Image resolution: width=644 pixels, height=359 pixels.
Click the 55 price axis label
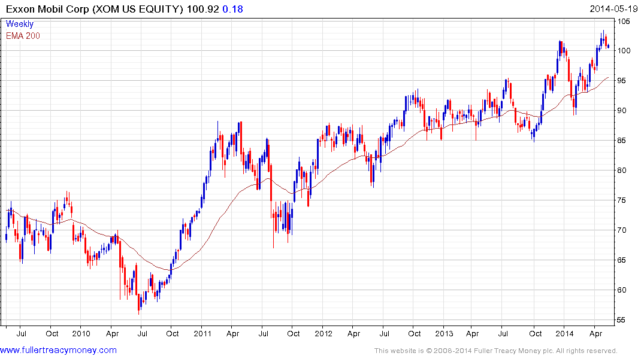622,321
